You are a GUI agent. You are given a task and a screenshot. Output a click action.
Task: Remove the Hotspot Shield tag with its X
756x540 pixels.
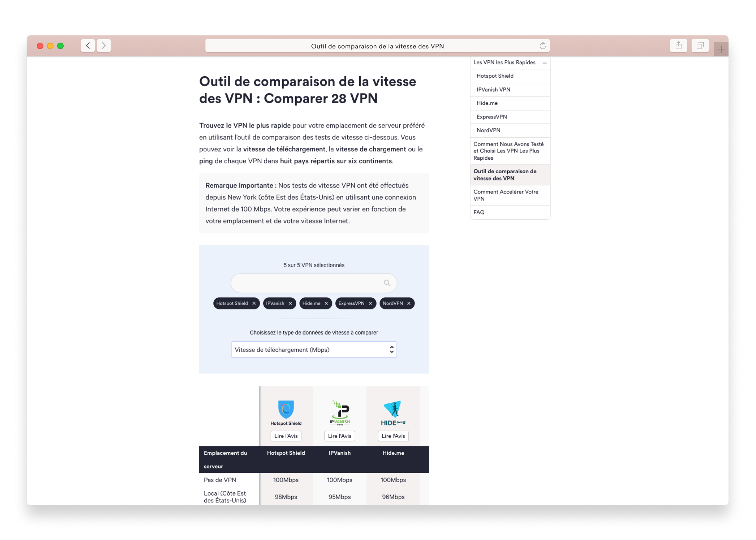pos(254,303)
